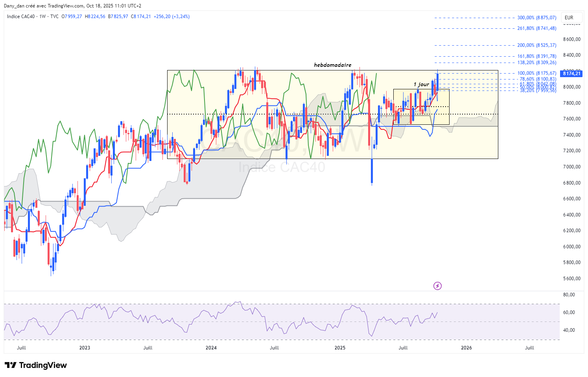Click the 1 jour box annotation label
Image resolution: width=588 pixels, height=377 pixels.
(421, 84)
